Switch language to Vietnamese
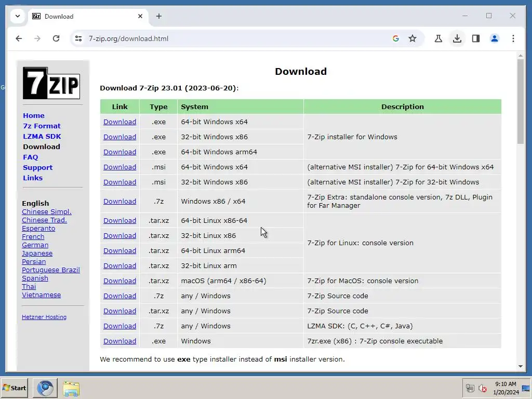This screenshot has height=399, width=532. coord(42,295)
